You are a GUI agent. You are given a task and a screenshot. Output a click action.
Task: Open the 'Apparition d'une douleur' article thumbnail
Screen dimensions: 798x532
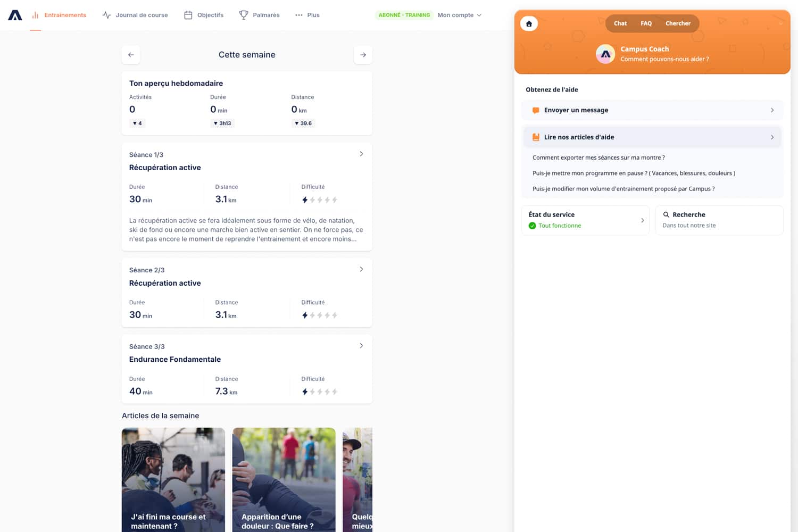tap(284, 479)
